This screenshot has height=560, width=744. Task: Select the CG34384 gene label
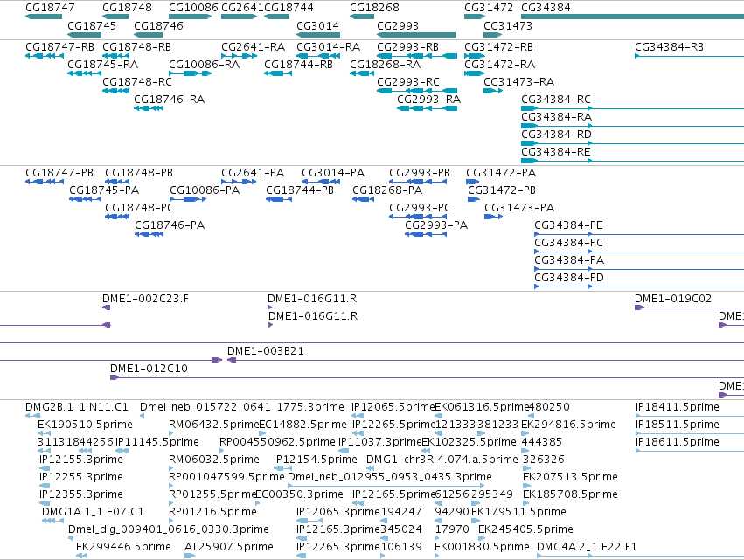click(546, 8)
